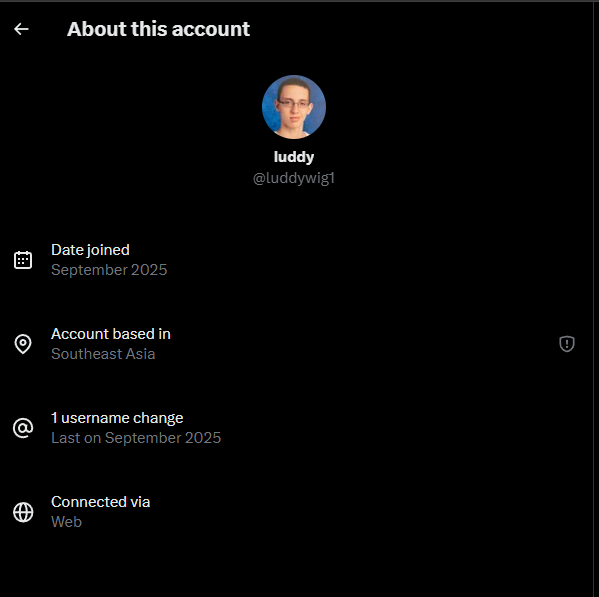Click the handle @luddywig1

[x=294, y=178]
